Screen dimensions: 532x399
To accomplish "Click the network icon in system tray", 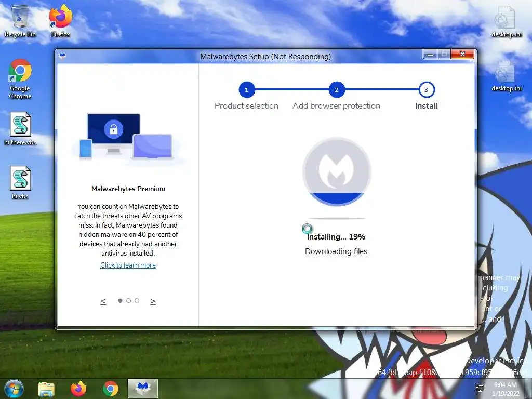I will click(480, 389).
